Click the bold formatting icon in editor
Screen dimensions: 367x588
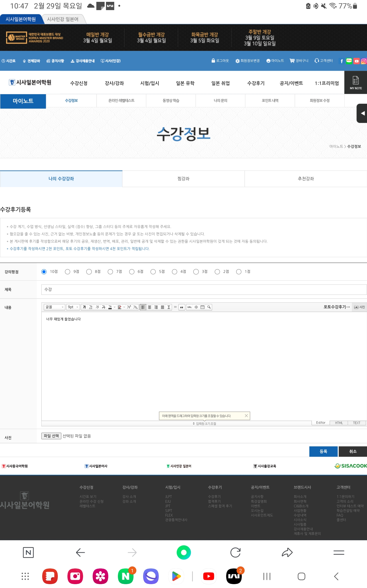point(84,307)
